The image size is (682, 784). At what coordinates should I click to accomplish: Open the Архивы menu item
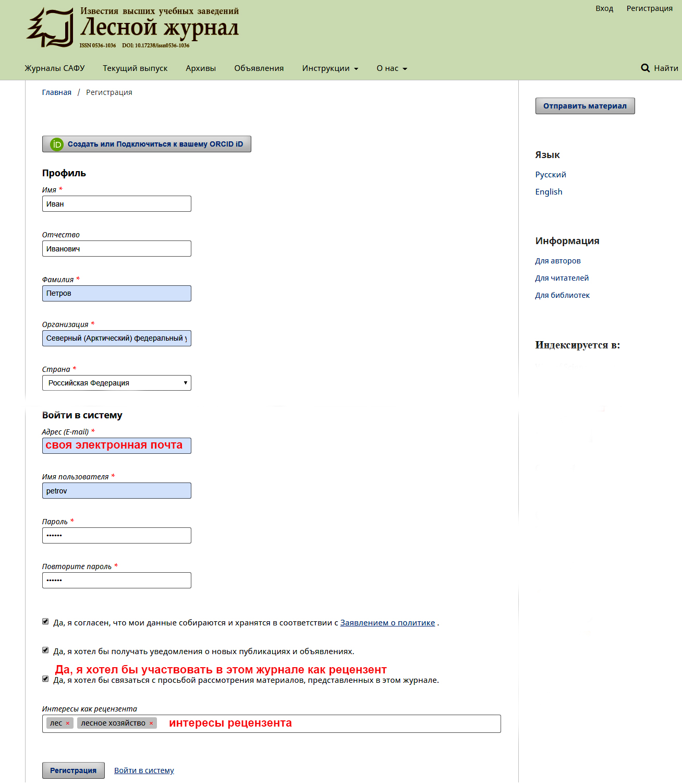pos(201,68)
